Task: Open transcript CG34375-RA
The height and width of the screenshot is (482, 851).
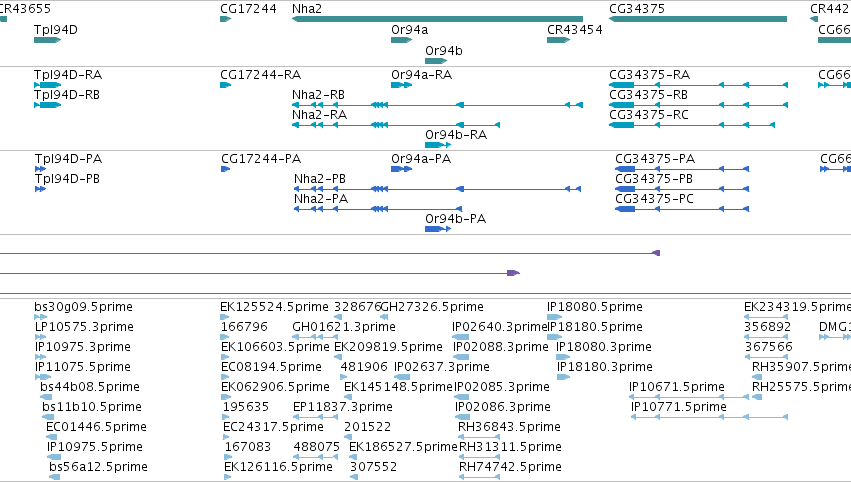Action: coord(650,75)
